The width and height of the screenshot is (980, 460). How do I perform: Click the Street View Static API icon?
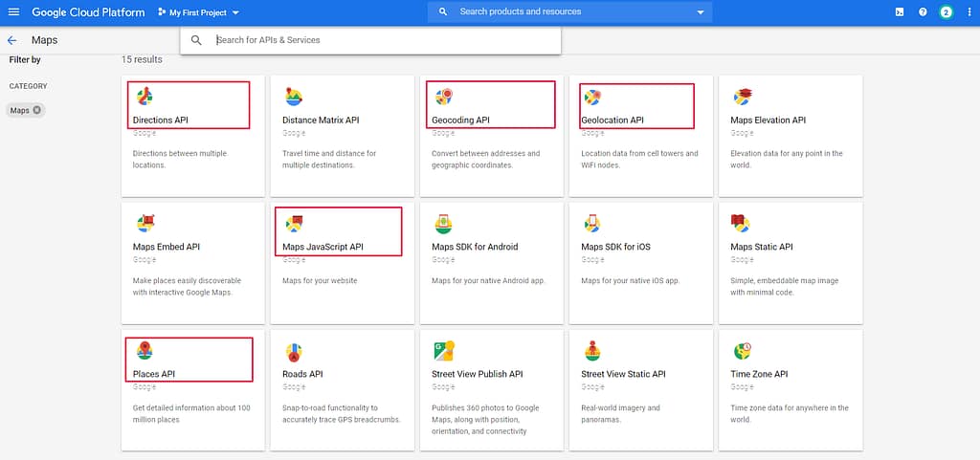click(x=591, y=350)
